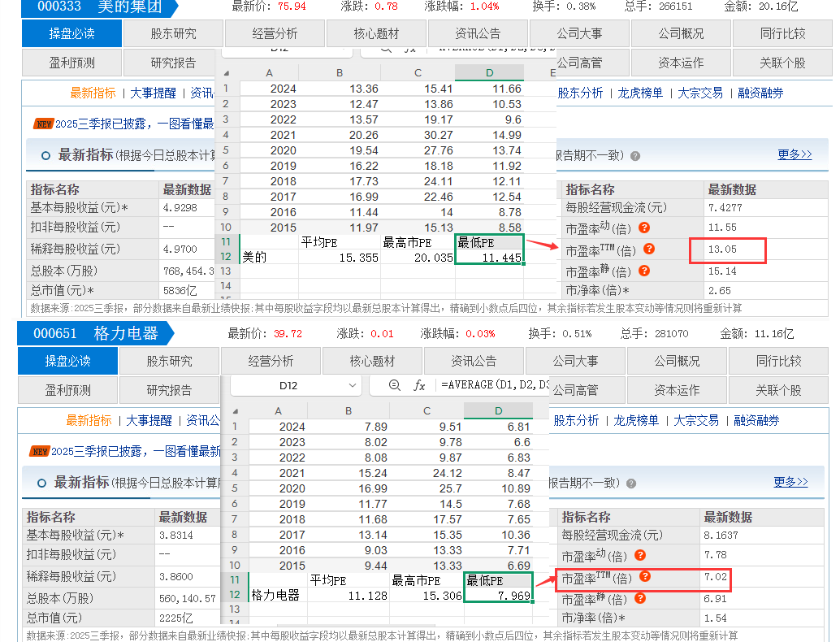This screenshot has height=642, width=840.
Task: Click the fx insert function icon in the lower spreadsheet
Action: point(419,385)
